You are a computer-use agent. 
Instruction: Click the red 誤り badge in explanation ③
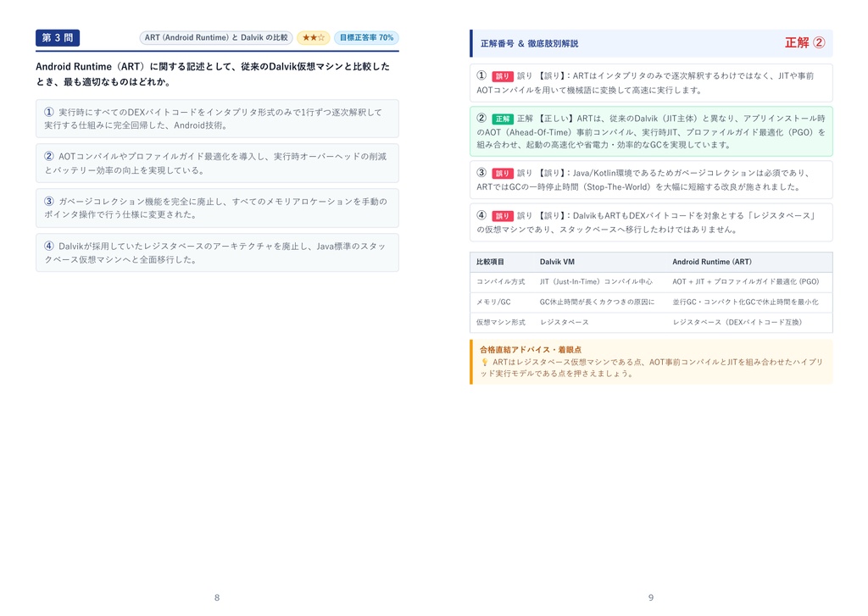point(502,173)
